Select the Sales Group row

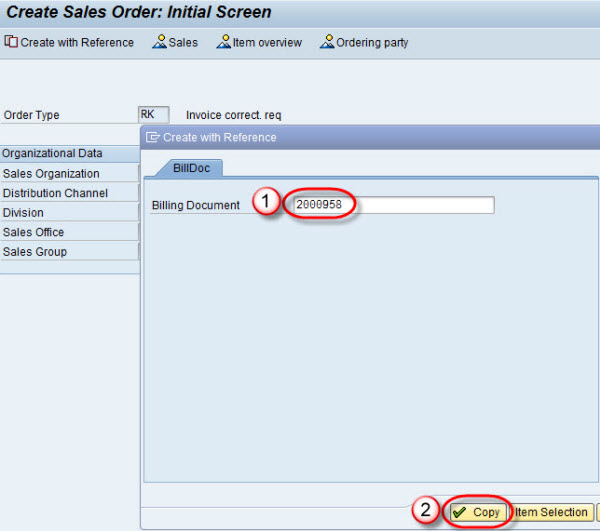[68, 252]
